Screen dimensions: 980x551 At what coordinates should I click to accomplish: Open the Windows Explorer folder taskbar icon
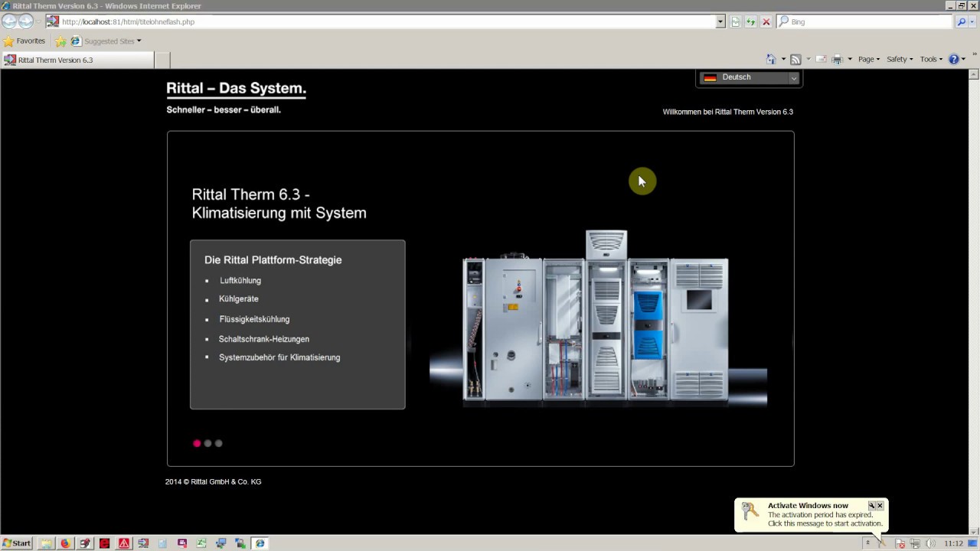[x=46, y=543]
